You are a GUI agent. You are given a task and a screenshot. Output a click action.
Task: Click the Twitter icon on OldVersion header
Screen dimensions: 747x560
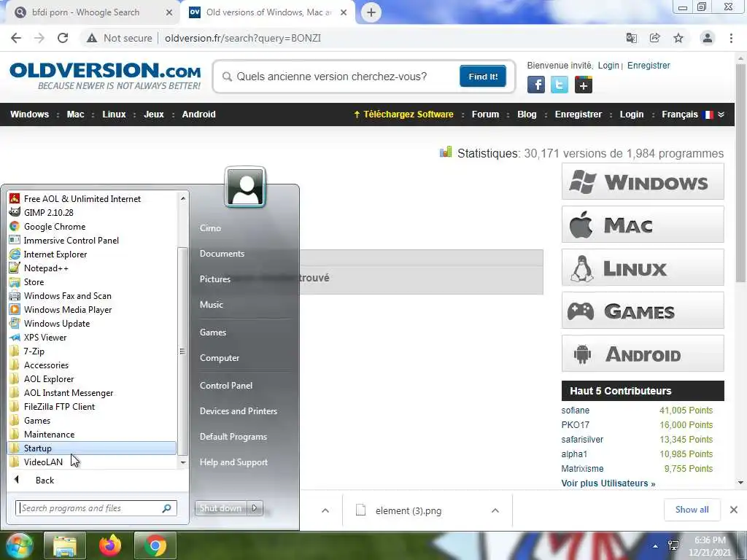[560, 85]
